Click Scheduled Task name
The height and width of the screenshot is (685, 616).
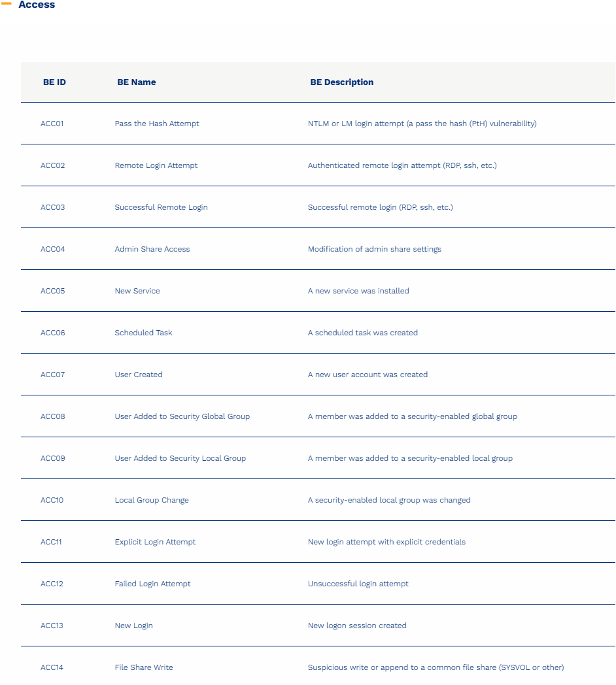[143, 333]
